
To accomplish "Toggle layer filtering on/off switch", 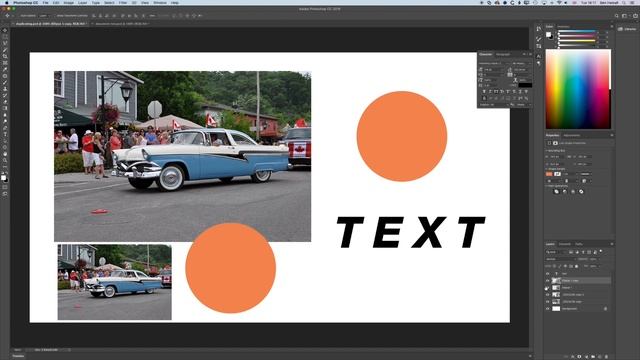I will [601, 251].
